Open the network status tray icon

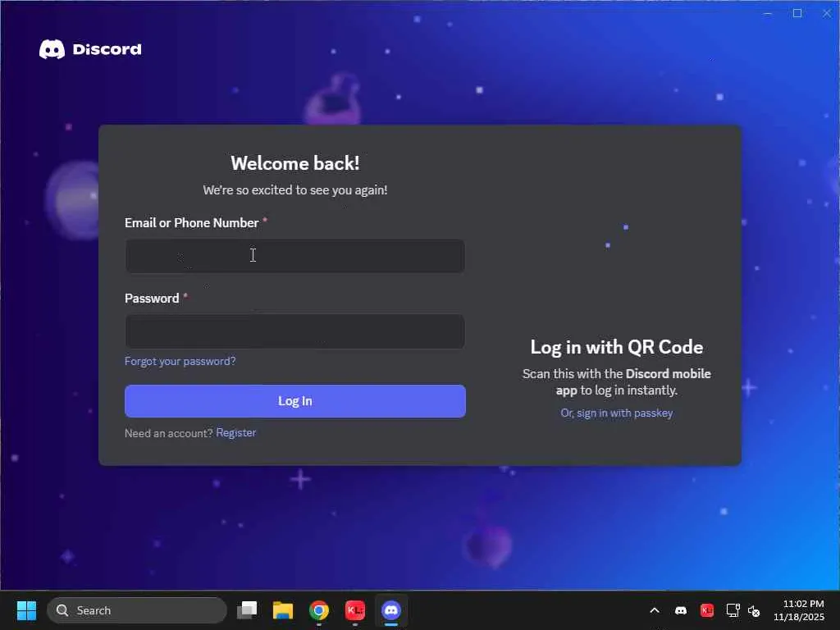[x=733, y=610]
